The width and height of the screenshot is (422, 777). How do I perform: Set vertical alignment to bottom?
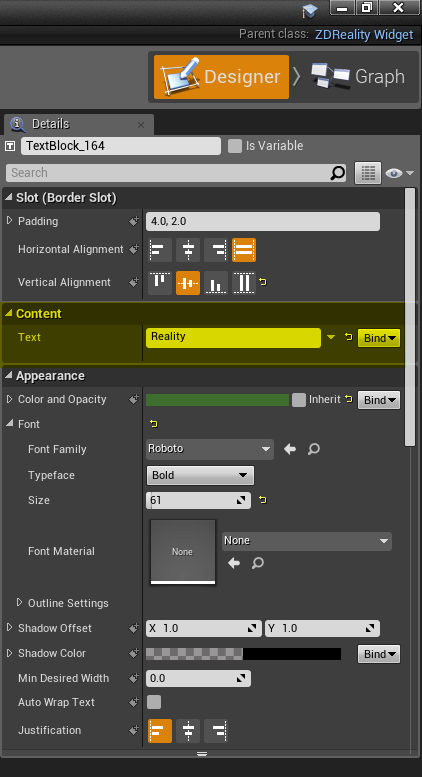(216, 283)
